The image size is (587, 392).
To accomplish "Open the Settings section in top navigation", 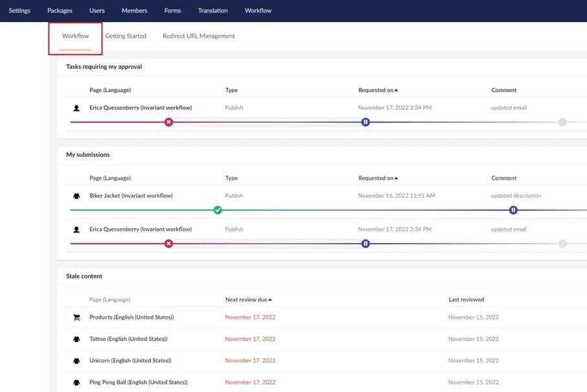I will (x=19, y=10).
